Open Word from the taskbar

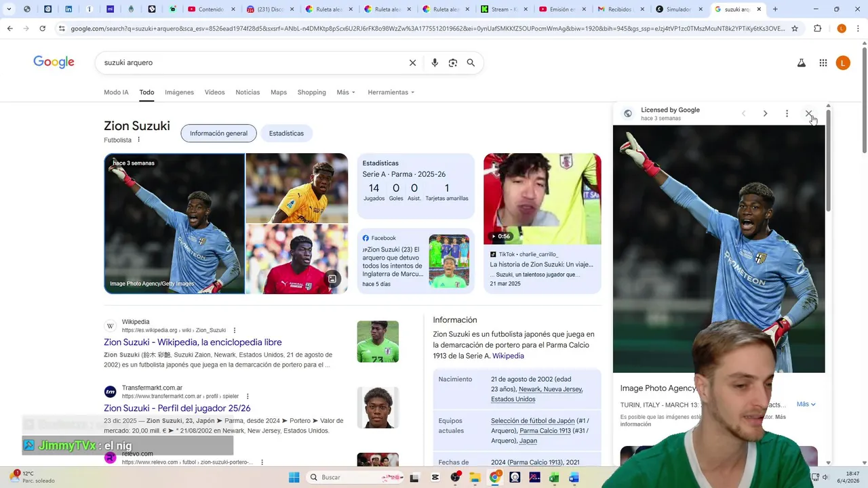point(574,477)
